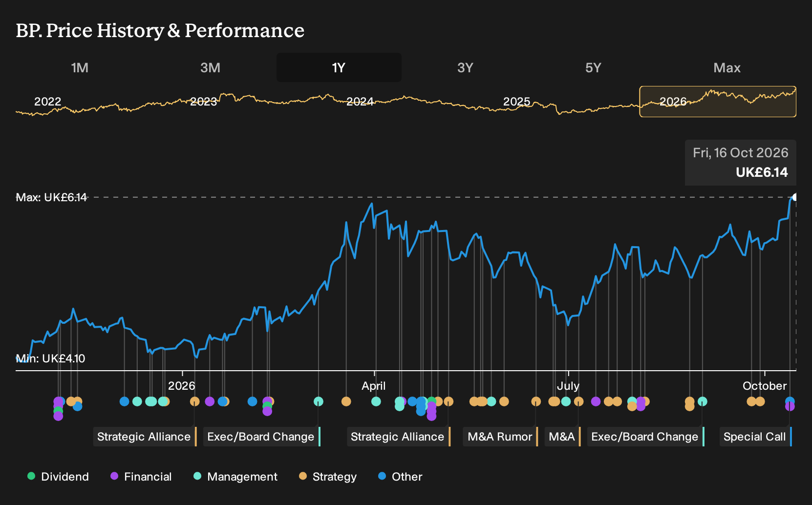812x505 pixels.
Task: Open the M&A Rumor event label
Action: [x=500, y=437]
